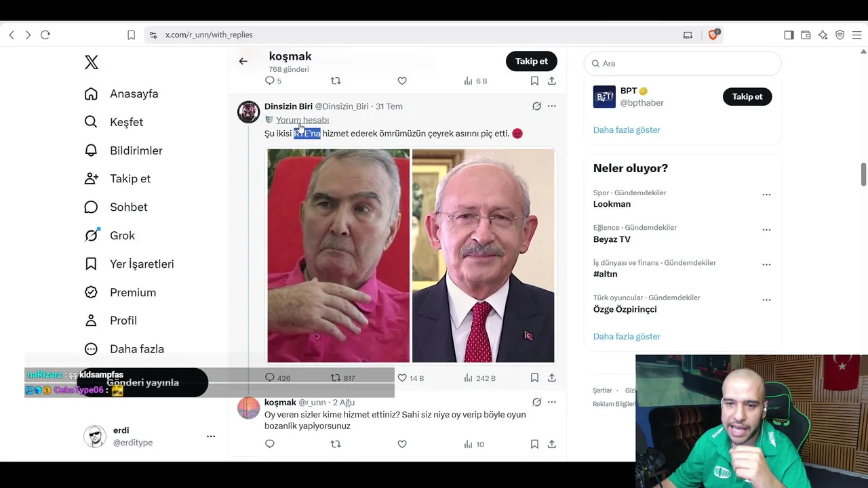Reply to the post with 426 replies
This screenshot has height=488, width=868.
point(277,378)
